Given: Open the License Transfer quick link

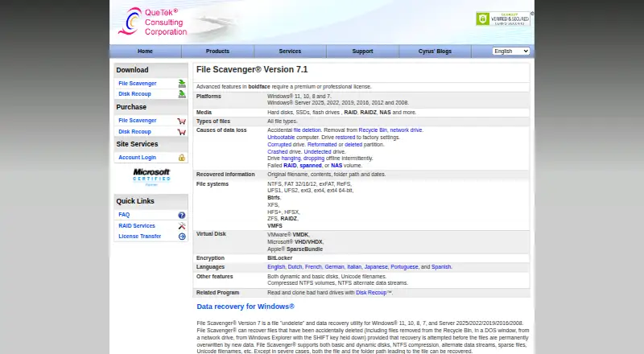Looking at the screenshot, I should (139, 237).
